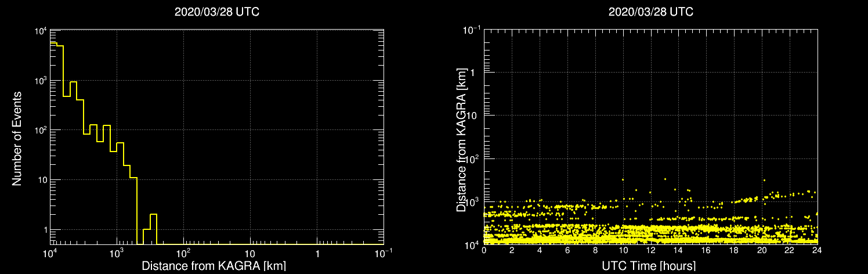Viewport: 868px width, 274px height.
Task: Click the hour 2 tick on the UTC Time axis
Action: coord(512,250)
